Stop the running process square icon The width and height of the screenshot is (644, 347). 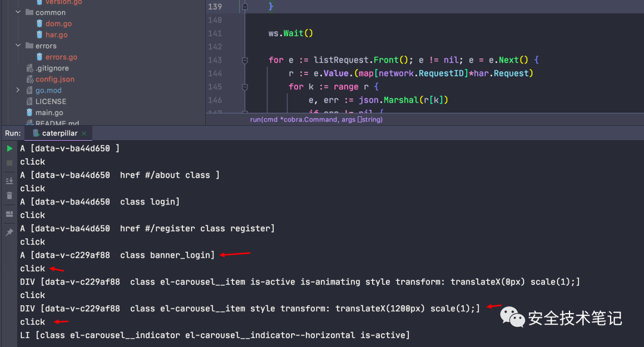[10, 163]
